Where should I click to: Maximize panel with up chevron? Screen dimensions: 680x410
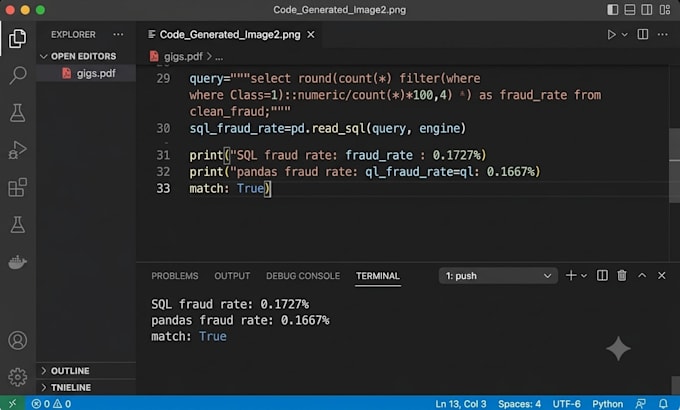point(642,276)
